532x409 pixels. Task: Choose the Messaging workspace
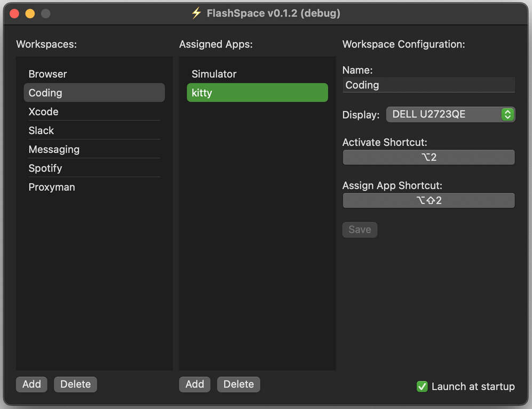94,150
